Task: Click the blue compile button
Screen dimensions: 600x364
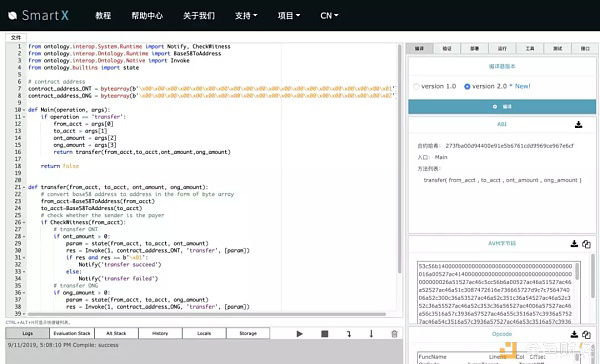Action: pyautogui.click(x=502, y=106)
